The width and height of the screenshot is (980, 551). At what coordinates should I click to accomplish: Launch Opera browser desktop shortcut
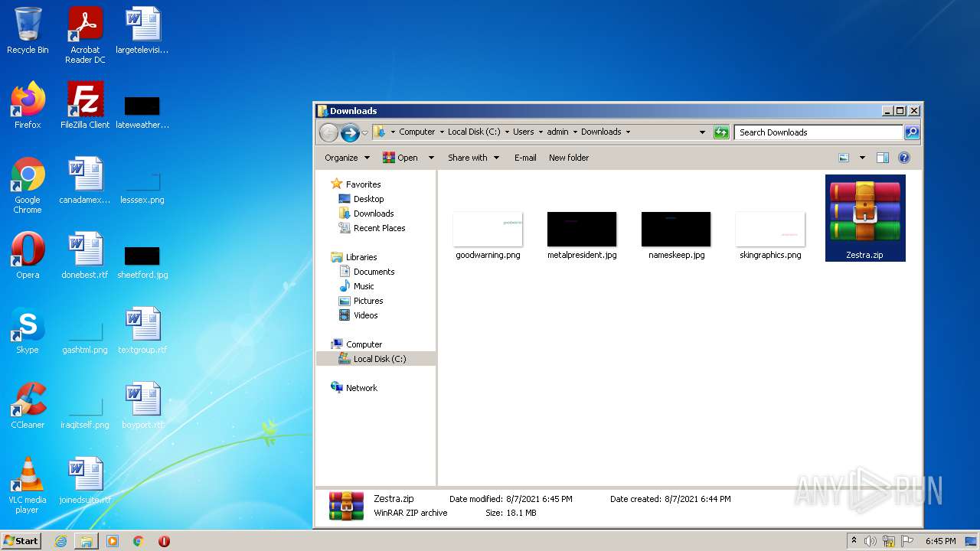click(x=28, y=256)
